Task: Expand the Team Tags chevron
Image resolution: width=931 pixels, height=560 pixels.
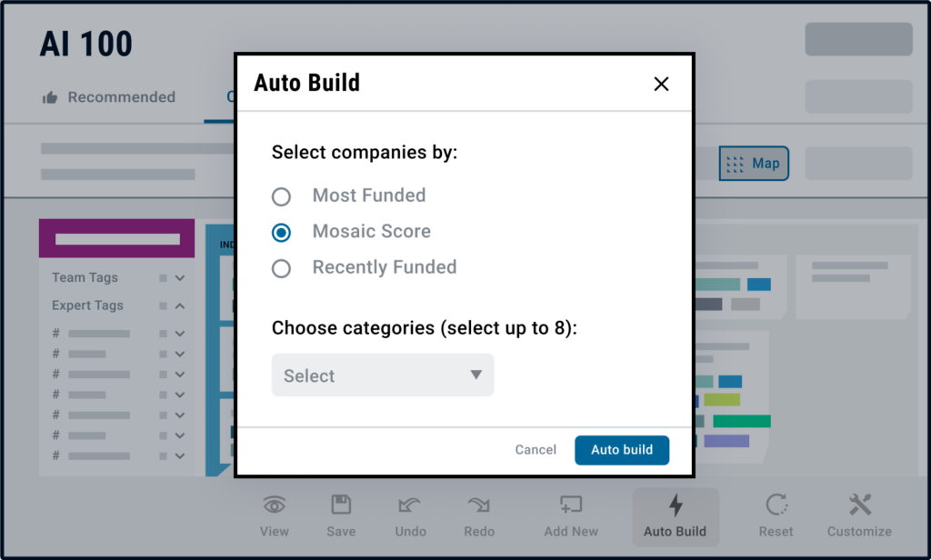Action: tap(180, 278)
